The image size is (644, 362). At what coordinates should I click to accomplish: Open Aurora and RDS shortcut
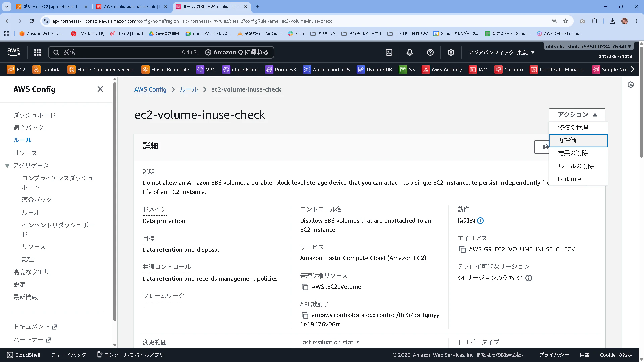326,70
